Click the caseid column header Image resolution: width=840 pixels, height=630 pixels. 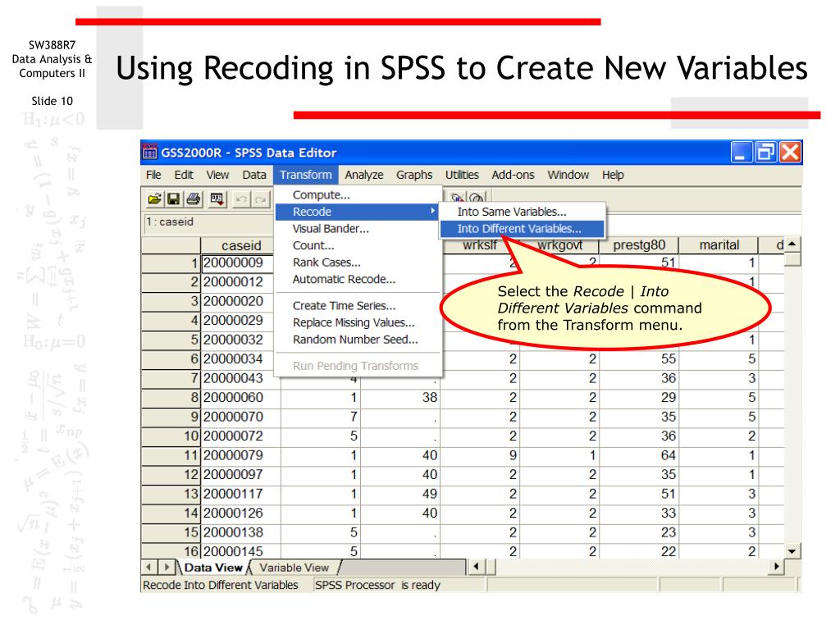241,245
